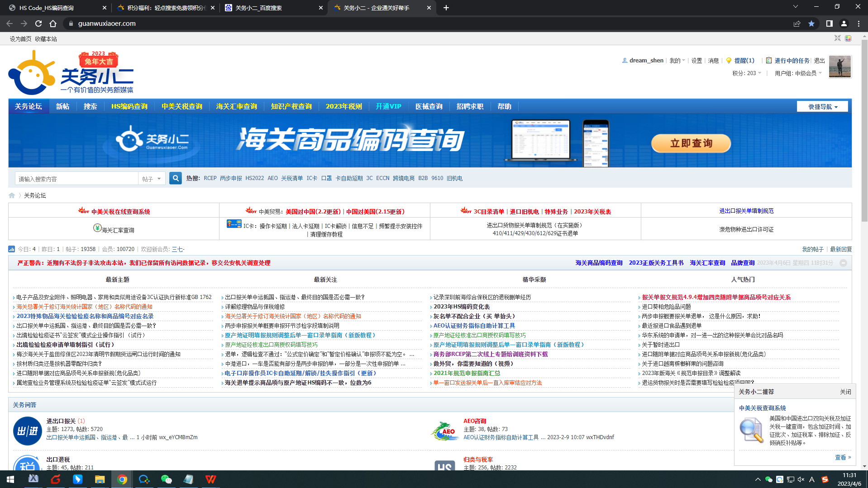Click the 立即查询 banner button
Image resolution: width=868 pixels, height=488 pixels.
point(691,143)
